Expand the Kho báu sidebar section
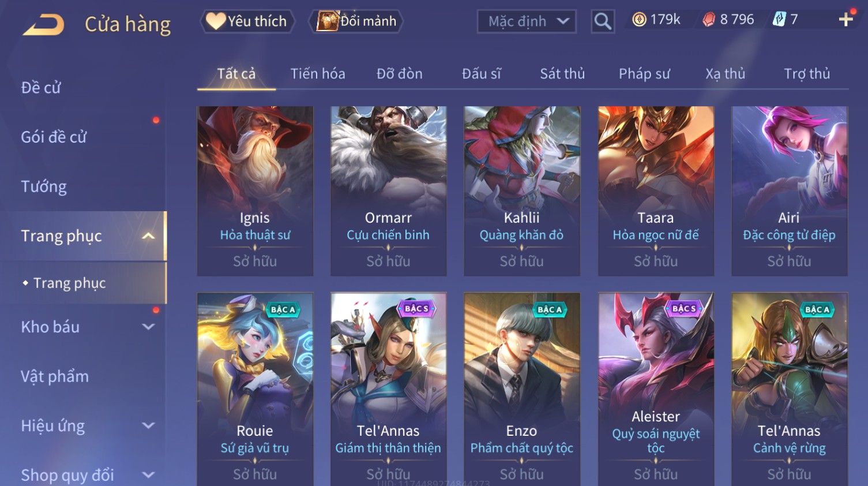The width and height of the screenshot is (868, 486). coord(148,327)
